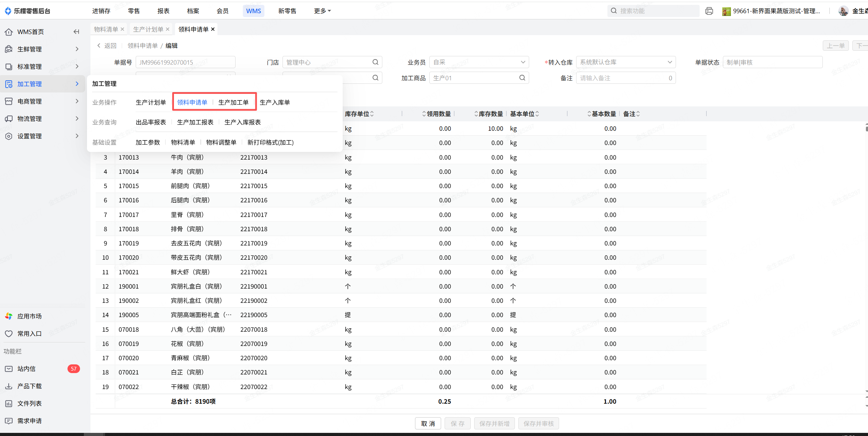Viewport: 868px width, 436px height.
Task: Open 应用市场 from the sidebar
Action: point(30,316)
